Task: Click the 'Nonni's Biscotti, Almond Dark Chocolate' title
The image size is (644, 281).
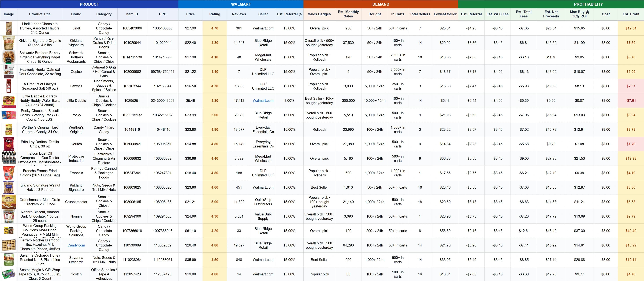Action: click(40, 216)
